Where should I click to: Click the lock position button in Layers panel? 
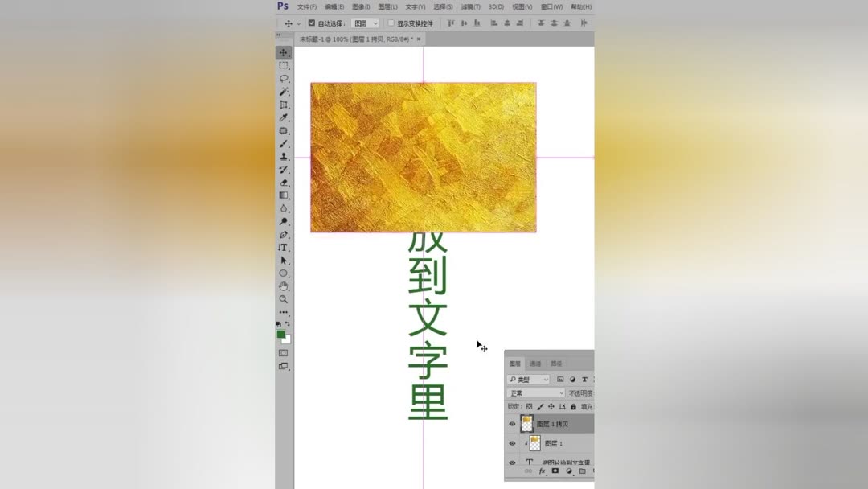click(550, 405)
